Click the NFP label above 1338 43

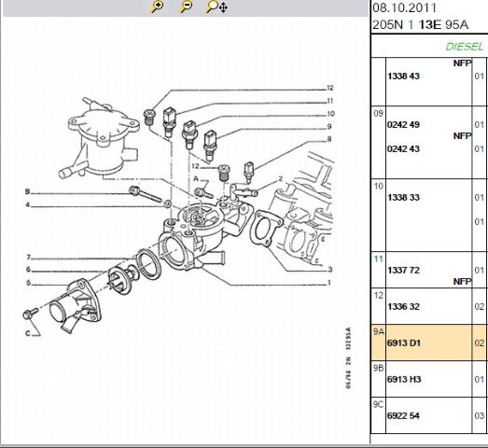pyautogui.click(x=462, y=63)
